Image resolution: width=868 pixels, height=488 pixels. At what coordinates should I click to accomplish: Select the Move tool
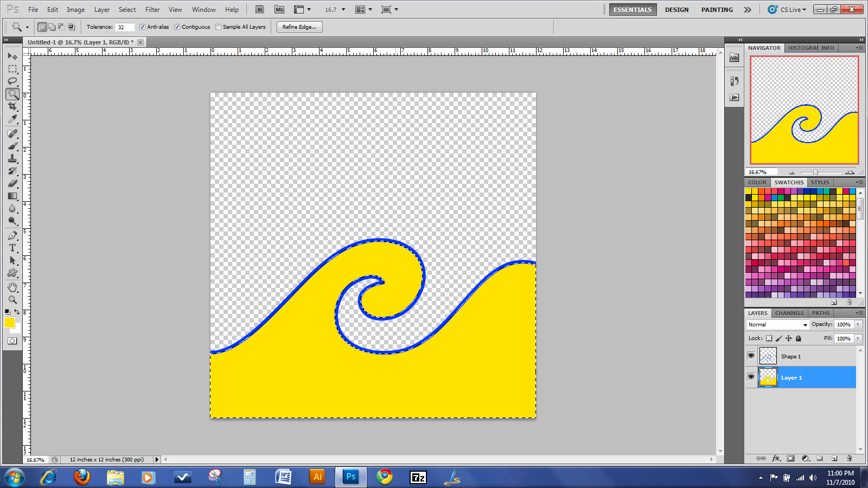coord(12,56)
